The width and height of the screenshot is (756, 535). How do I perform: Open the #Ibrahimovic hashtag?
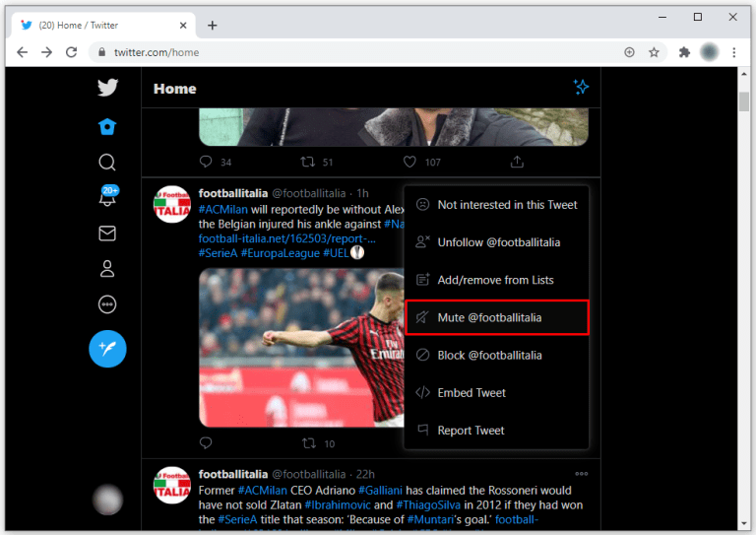click(x=338, y=504)
